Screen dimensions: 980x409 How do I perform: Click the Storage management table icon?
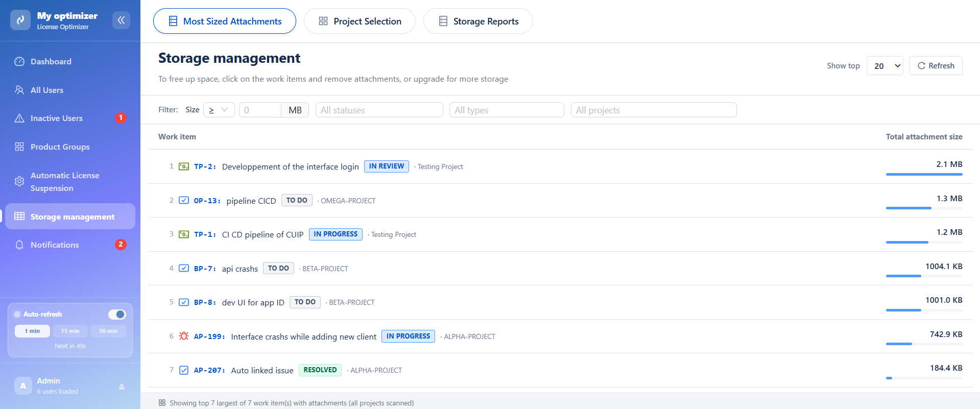pos(19,216)
